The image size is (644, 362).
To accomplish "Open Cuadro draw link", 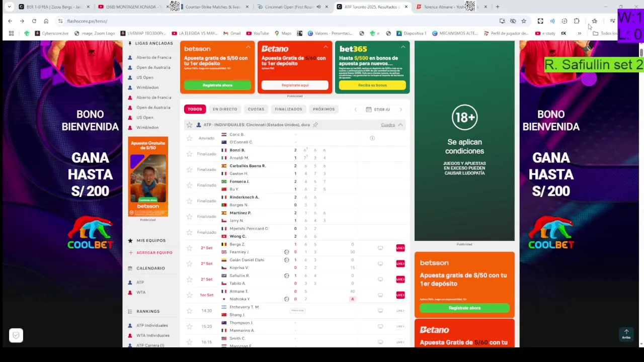I will click(x=388, y=125).
